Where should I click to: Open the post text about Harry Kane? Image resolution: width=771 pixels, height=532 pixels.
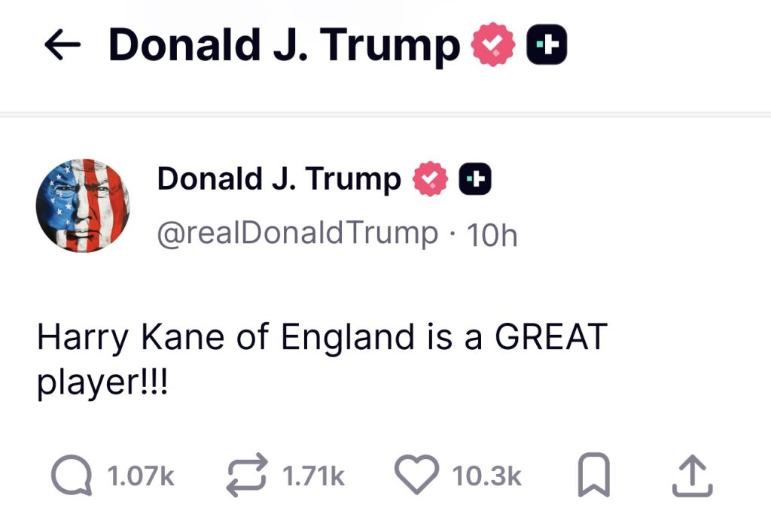coord(322,360)
